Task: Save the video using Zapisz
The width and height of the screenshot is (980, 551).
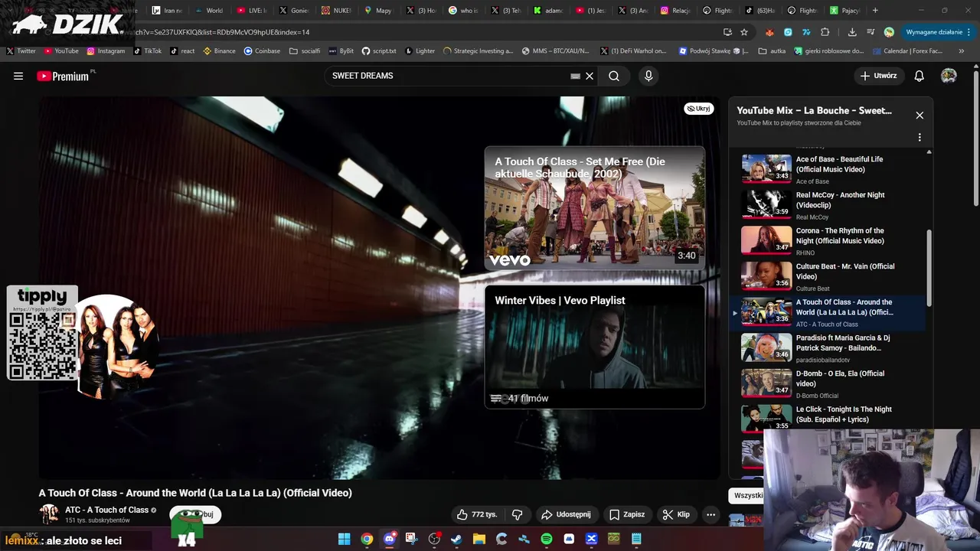Action: click(627, 514)
